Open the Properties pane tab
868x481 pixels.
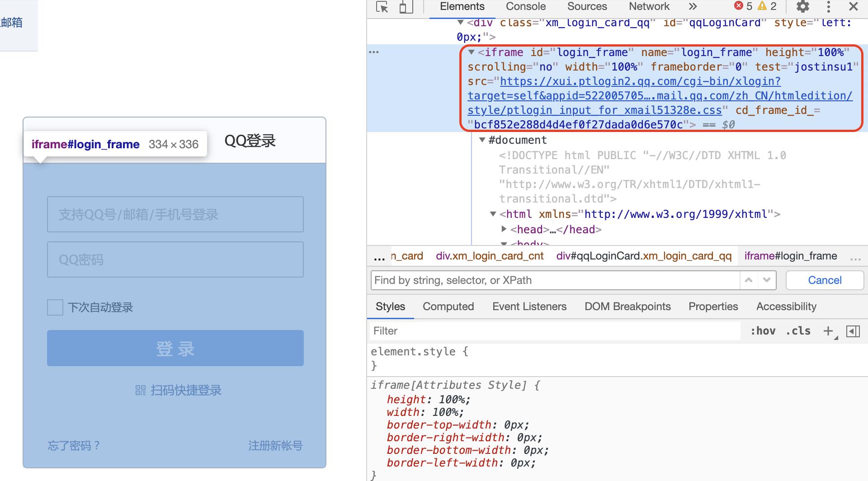tap(713, 307)
